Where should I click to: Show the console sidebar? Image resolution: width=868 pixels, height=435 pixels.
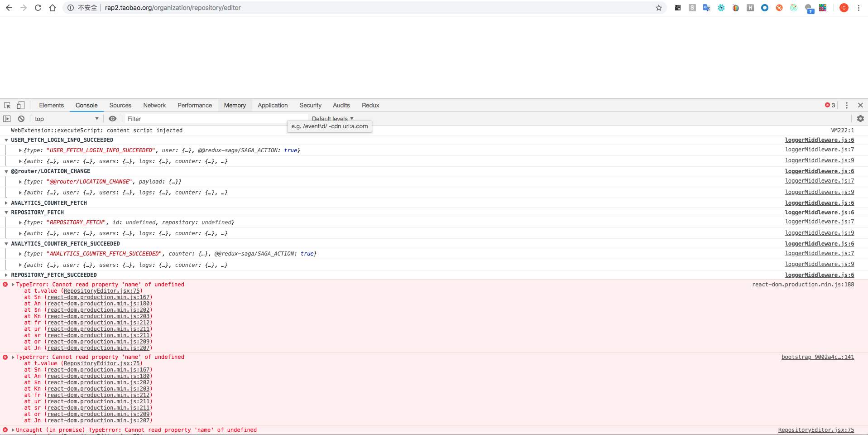coord(7,119)
